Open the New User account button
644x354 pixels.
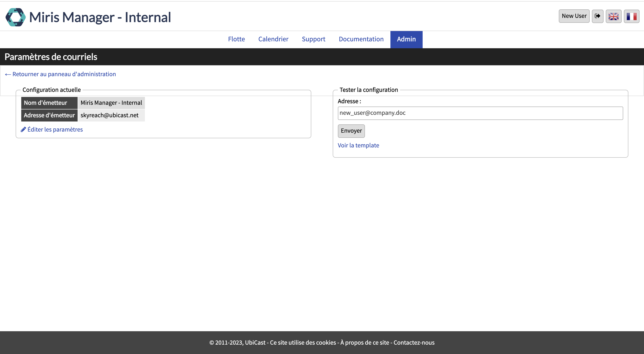pyautogui.click(x=574, y=16)
